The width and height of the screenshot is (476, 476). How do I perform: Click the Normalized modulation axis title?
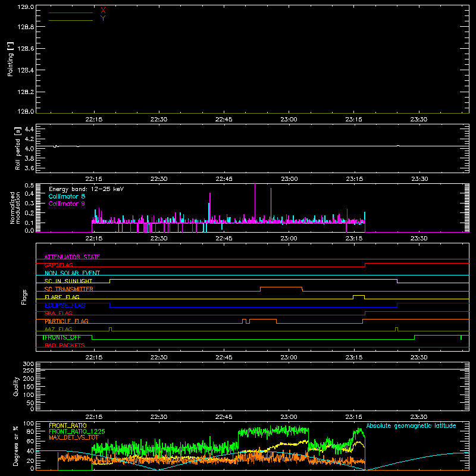coord(14,208)
